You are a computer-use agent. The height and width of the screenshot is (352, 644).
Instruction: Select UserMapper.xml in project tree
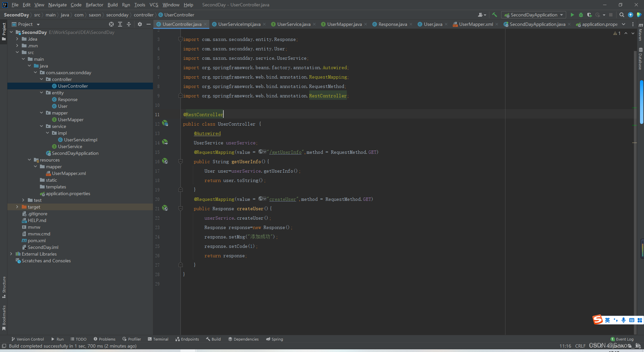coord(69,173)
